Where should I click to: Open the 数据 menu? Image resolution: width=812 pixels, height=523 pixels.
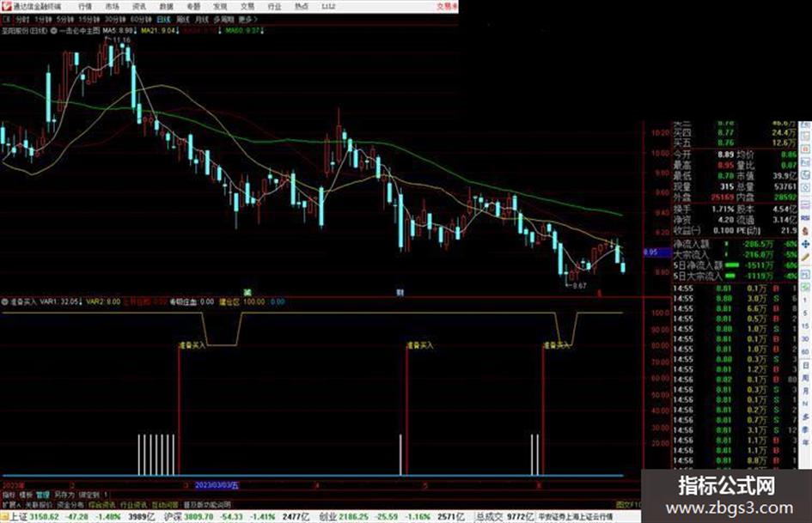(166, 7)
